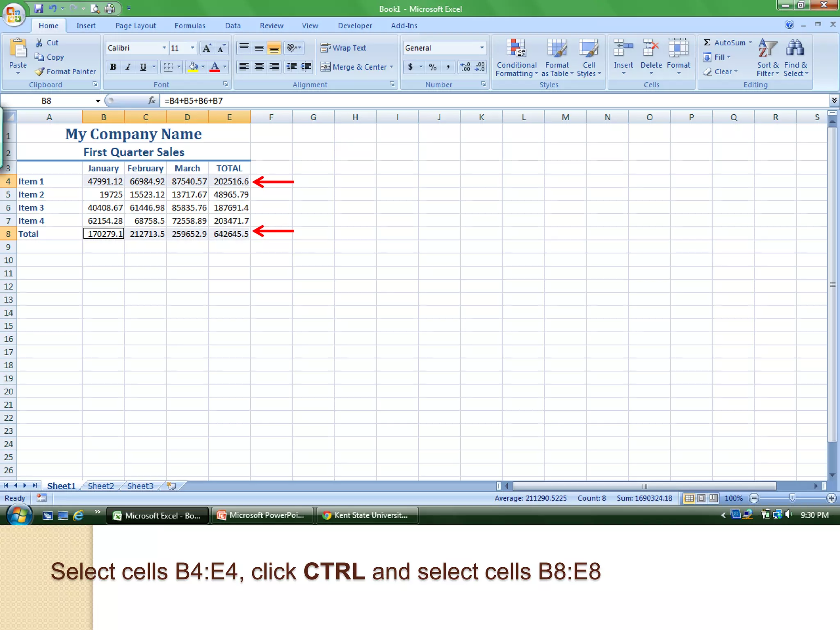Toggle Bold formatting
840x630 pixels.
point(113,67)
